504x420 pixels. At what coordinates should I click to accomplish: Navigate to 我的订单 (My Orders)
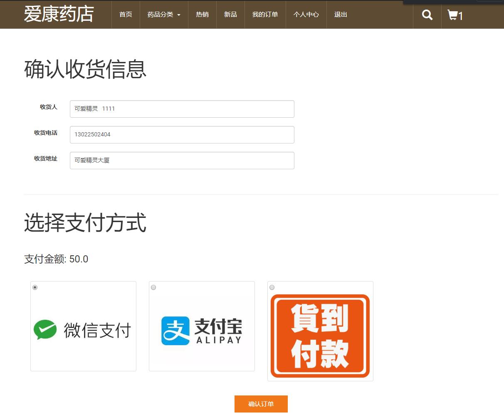tap(265, 14)
